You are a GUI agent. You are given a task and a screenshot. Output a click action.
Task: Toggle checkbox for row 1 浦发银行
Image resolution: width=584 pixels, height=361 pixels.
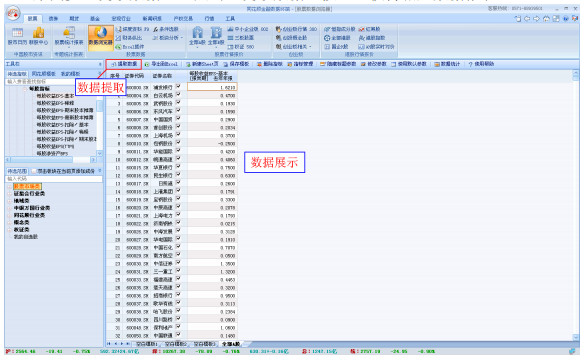coord(178,86)
